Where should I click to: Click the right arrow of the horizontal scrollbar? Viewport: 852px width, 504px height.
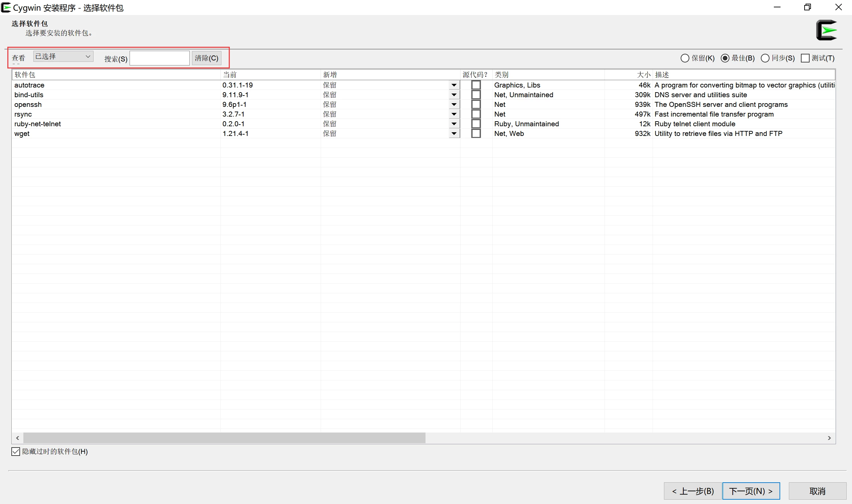point(830,438)
